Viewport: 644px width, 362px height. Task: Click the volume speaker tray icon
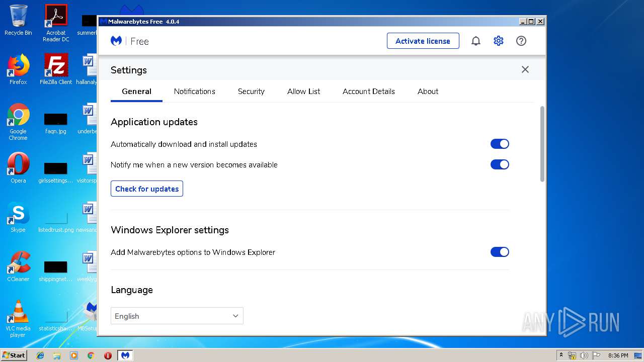click(584, 355)
